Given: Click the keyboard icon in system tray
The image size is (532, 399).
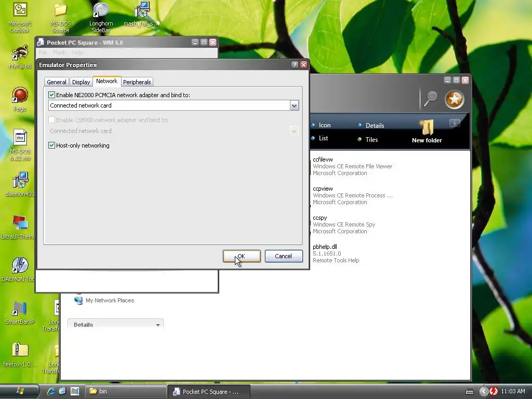Looking at the screenshot, I should [x=470, y=392].
